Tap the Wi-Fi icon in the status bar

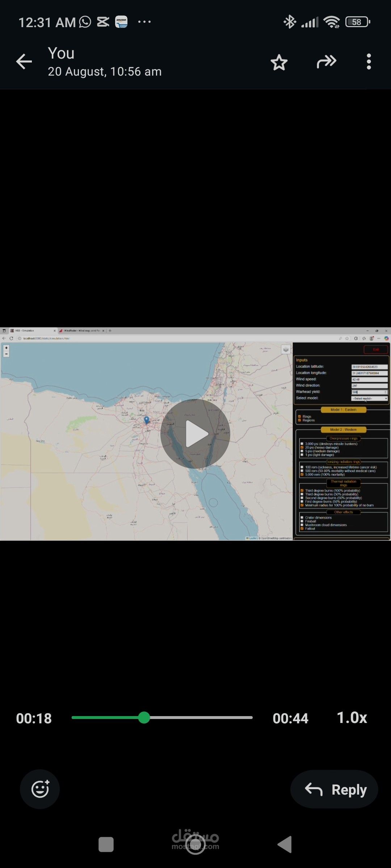[332, 22]
